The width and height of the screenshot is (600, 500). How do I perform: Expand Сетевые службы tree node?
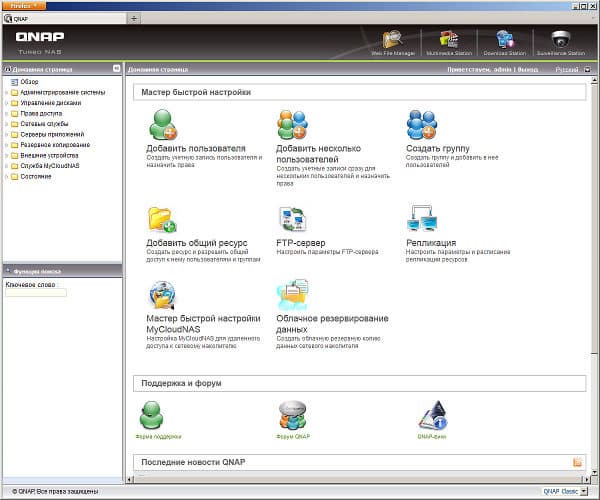[x=6, y=124]
